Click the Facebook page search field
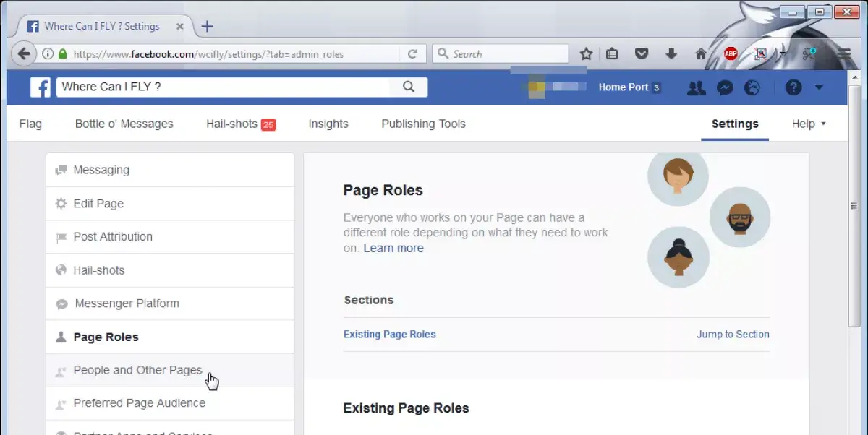The height and width of the screenshot is (435, 868). click(224, 87)
